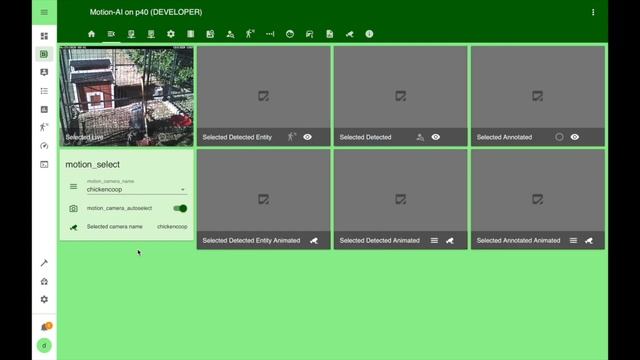Click the chickencoop value text
Screen dimensions: 640x360
pyautogui.click(x=172, y=227)
